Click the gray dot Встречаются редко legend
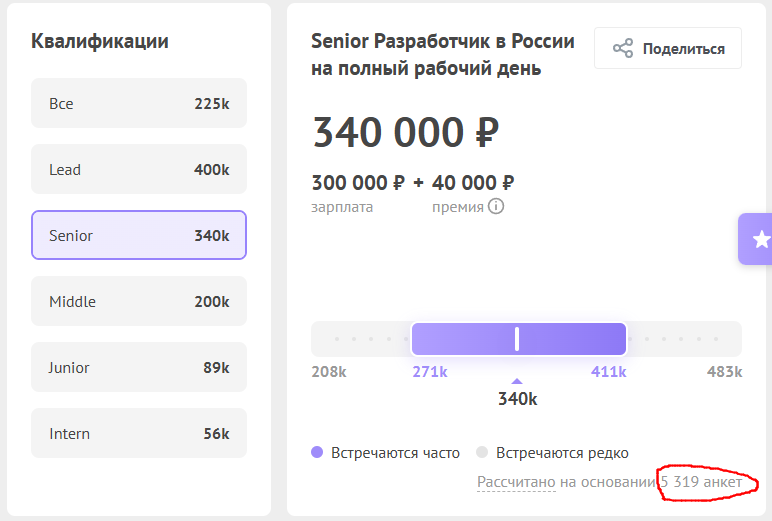Screen dimensions: 772x521 pos(482,452)
